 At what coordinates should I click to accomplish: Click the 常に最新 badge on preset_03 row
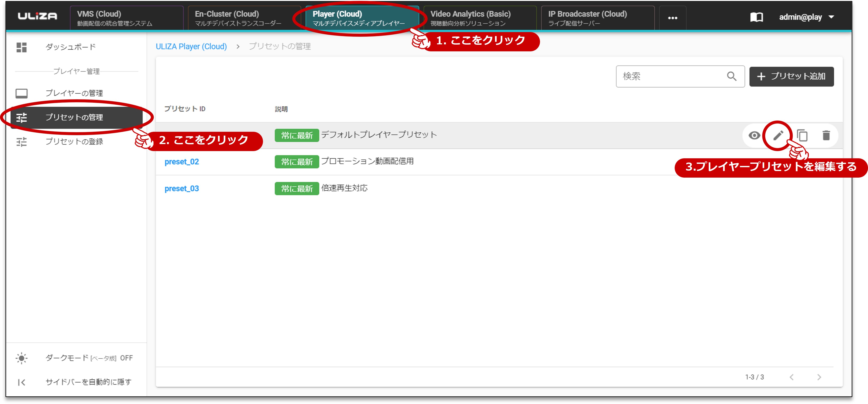point(297,189)
